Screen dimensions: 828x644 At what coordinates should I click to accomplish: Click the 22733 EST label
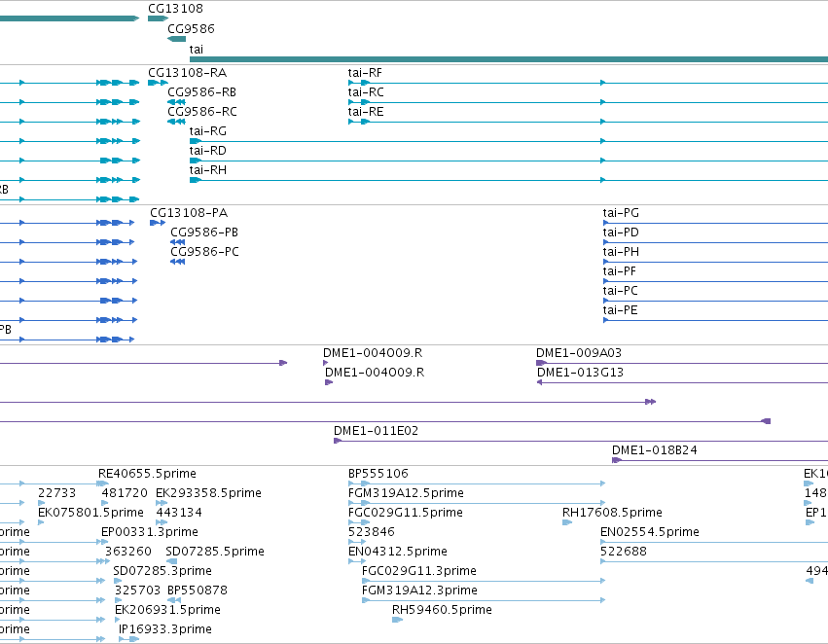coord(56,493)
